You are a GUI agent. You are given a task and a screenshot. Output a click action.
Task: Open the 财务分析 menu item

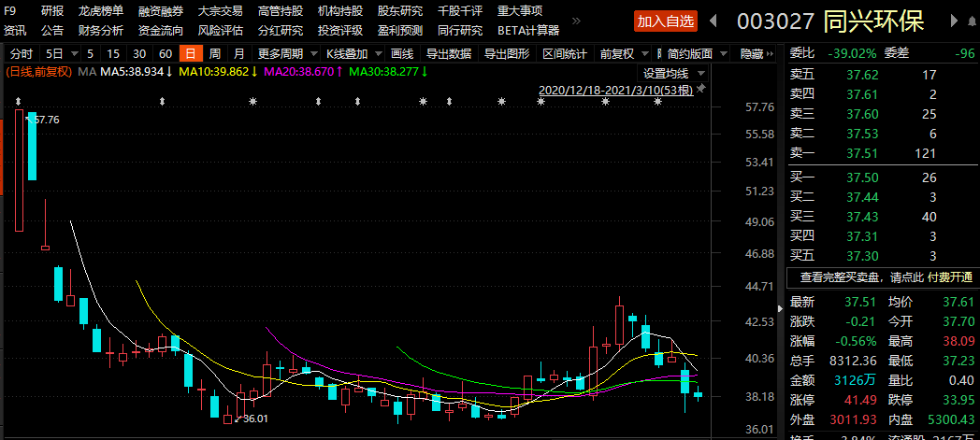pos(100,30)
